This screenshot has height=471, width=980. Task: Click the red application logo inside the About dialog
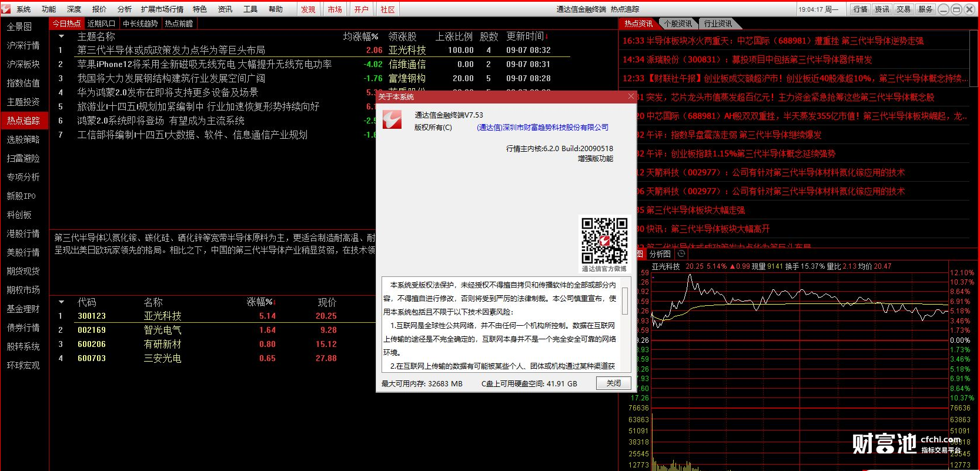click(x=392, y=120)
